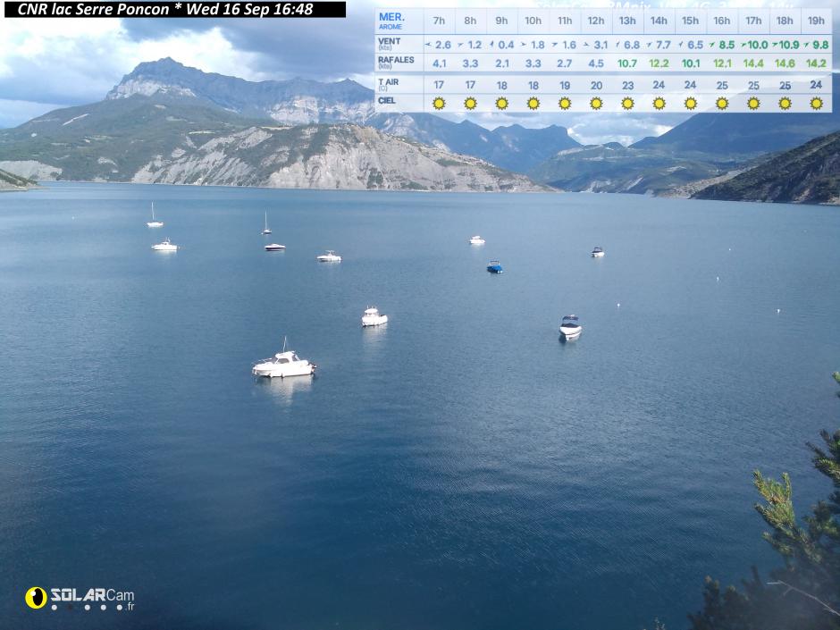Select the wind value 7.7 at 14h
The height and width of the screenshot is (630, 840).
(x=663, y=45)
